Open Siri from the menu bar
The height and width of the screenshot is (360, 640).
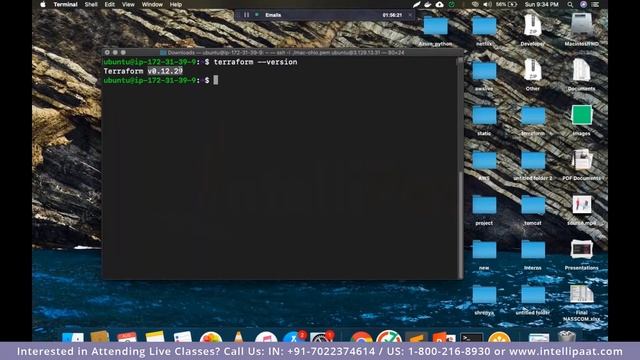coord(583,4)
